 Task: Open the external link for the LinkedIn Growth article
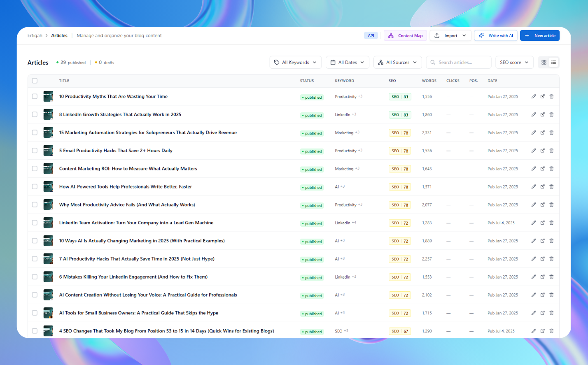pyautogui.click(x=543, y=114)
